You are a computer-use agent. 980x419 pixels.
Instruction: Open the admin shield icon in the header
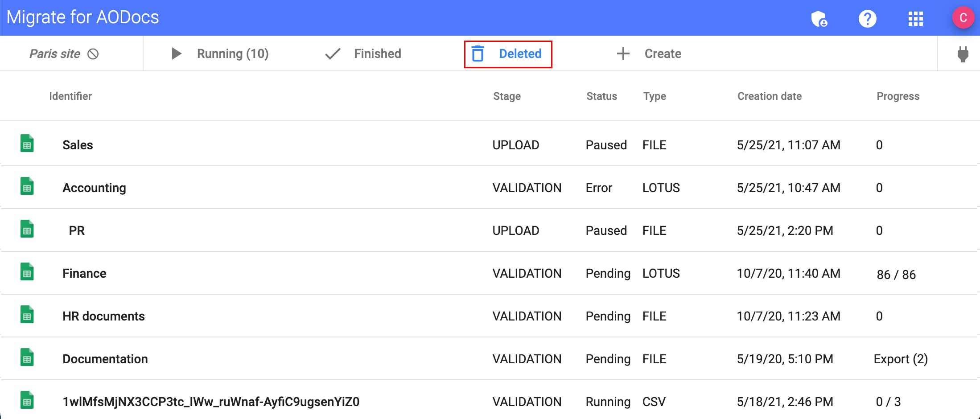819,19
